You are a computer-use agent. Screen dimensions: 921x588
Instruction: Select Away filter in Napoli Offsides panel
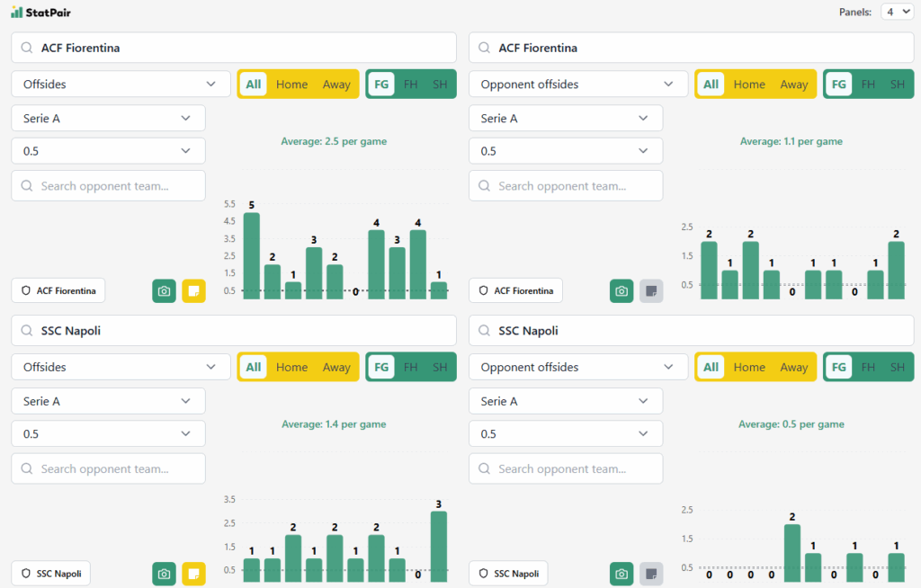[x=336, y=367]
